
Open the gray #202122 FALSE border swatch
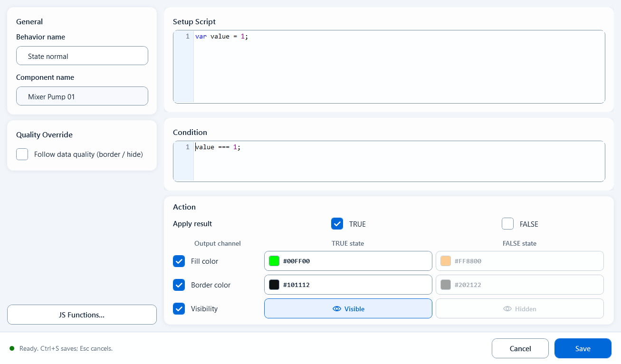click(x=446, y=285)
